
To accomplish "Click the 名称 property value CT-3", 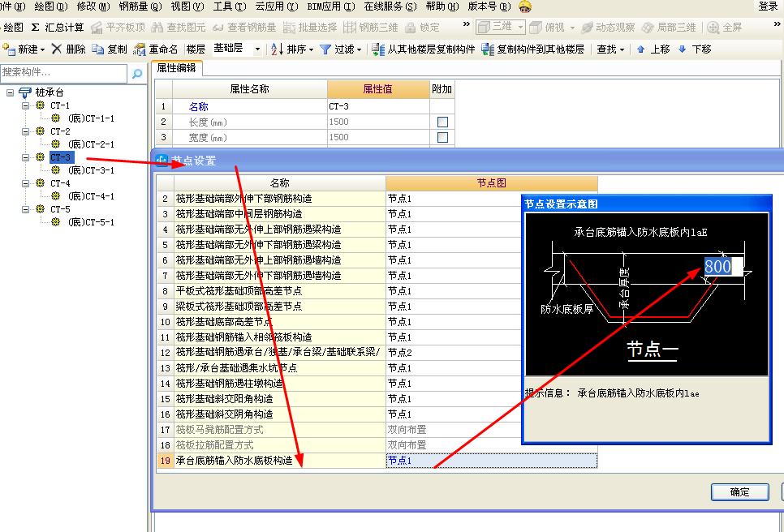I will [x=378, y=106].
